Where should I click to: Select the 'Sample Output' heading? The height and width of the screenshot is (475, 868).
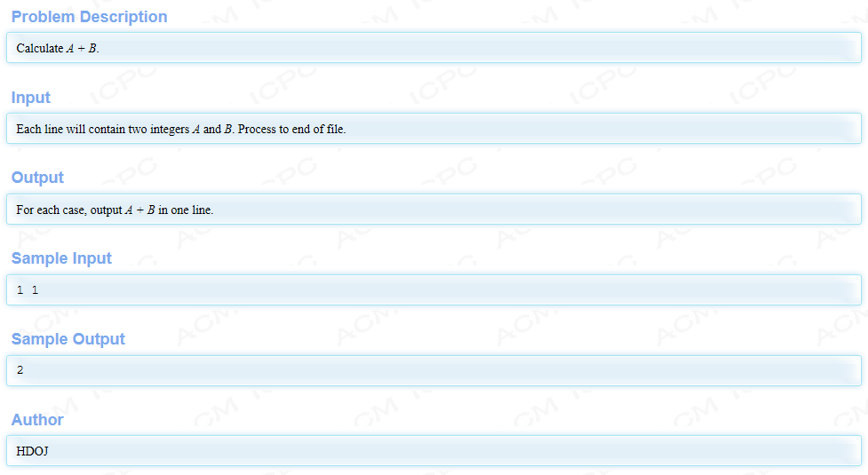click(x=68, y=339)
